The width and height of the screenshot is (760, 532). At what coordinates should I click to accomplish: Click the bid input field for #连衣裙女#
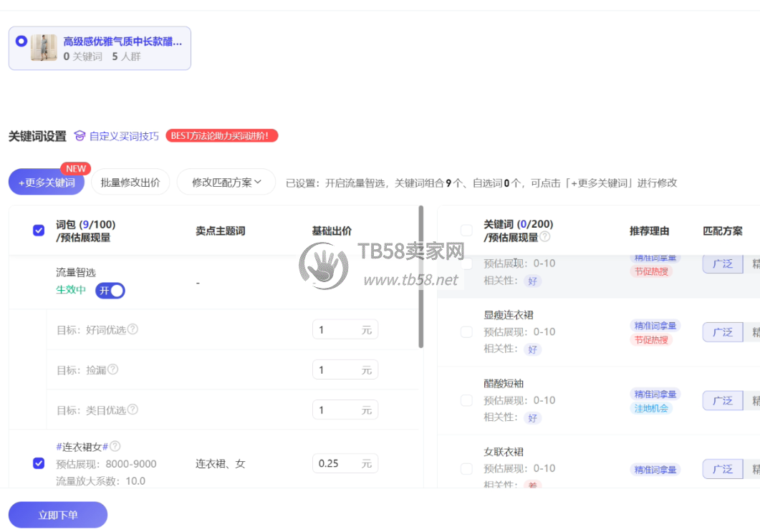click(x=338, y=463)
